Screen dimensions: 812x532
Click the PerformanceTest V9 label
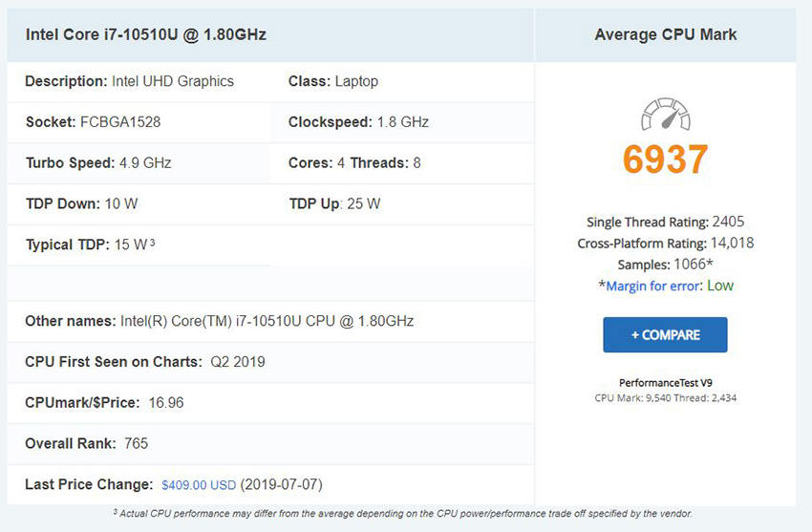[x=666, y=383]
